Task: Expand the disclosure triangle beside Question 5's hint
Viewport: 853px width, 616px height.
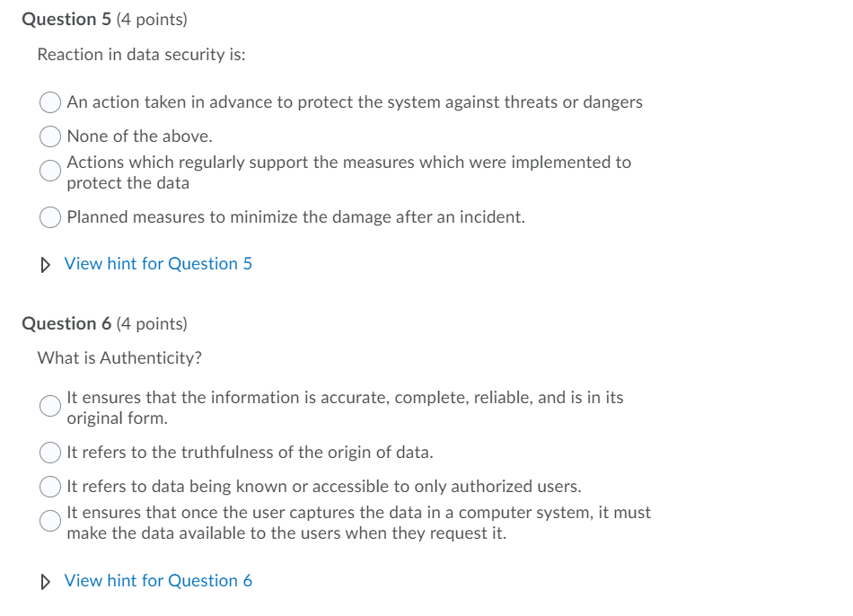Action: (x=45, y=263)
